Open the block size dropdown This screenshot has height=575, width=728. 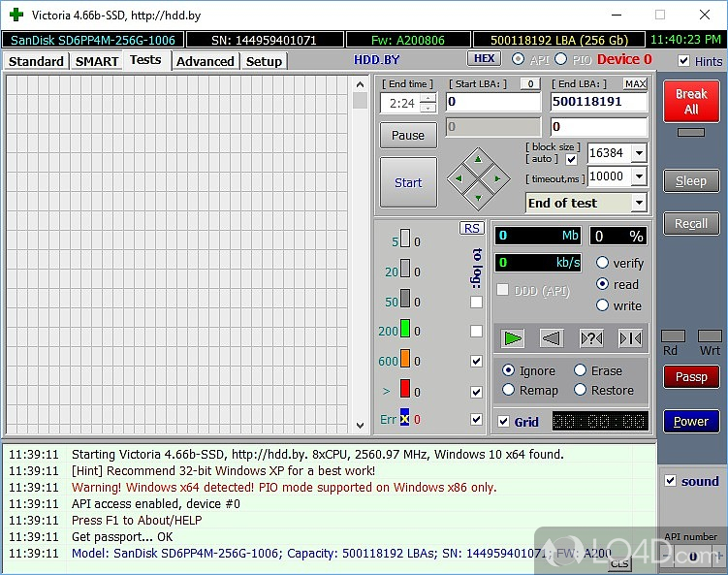click(638, 153)
